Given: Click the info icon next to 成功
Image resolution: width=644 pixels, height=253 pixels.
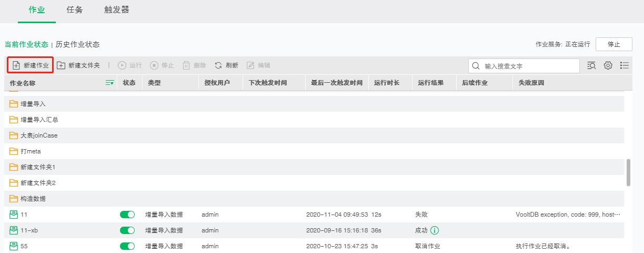Looking at the screenshot, I should coord(435,230).
